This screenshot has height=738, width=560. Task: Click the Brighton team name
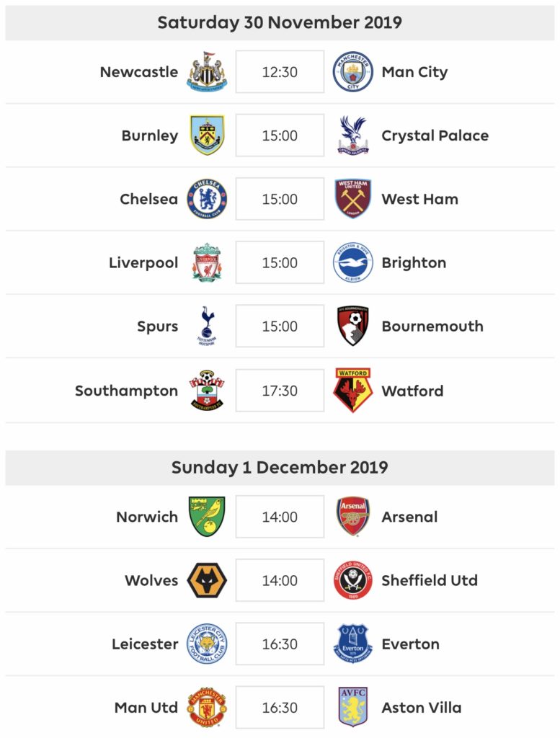click(414, 262)
